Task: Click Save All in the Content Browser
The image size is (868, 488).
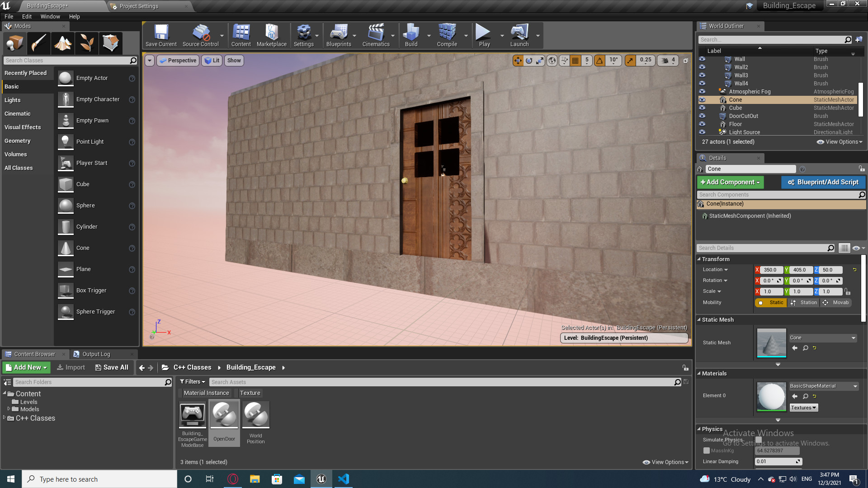Action: pyautogui.click(x=112, y=367)
